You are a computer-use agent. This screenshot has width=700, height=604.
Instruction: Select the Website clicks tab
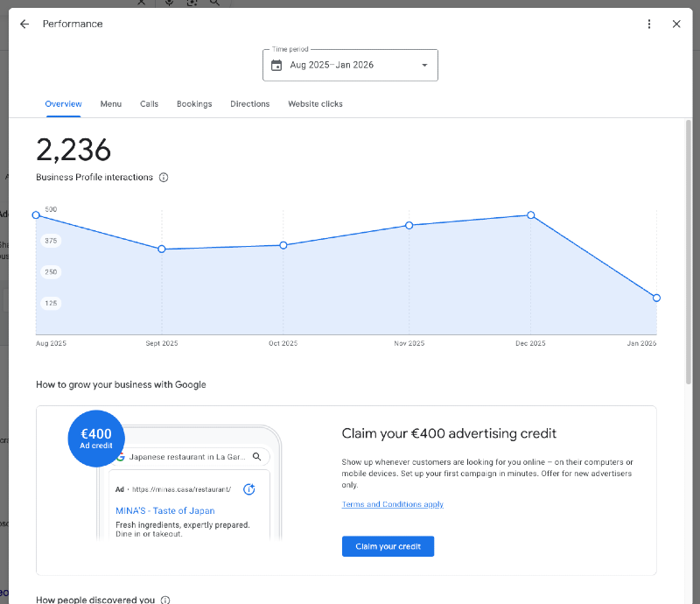[315, 104]
